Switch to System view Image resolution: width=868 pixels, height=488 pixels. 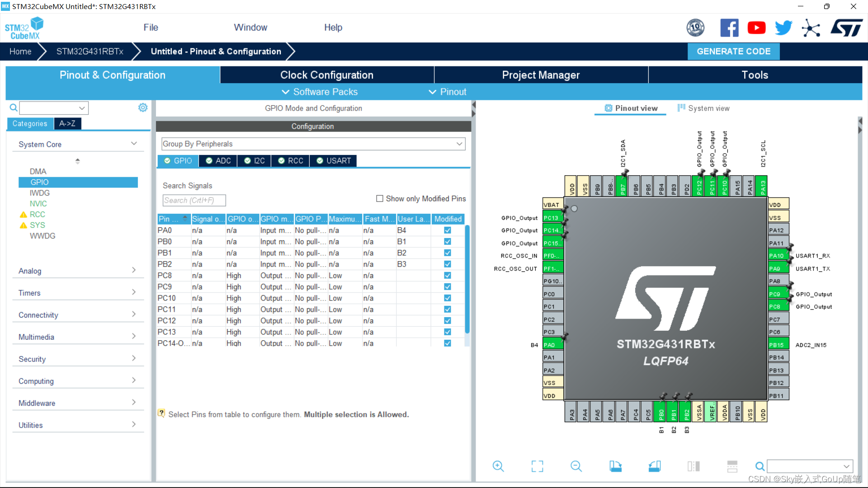point(703,108)
